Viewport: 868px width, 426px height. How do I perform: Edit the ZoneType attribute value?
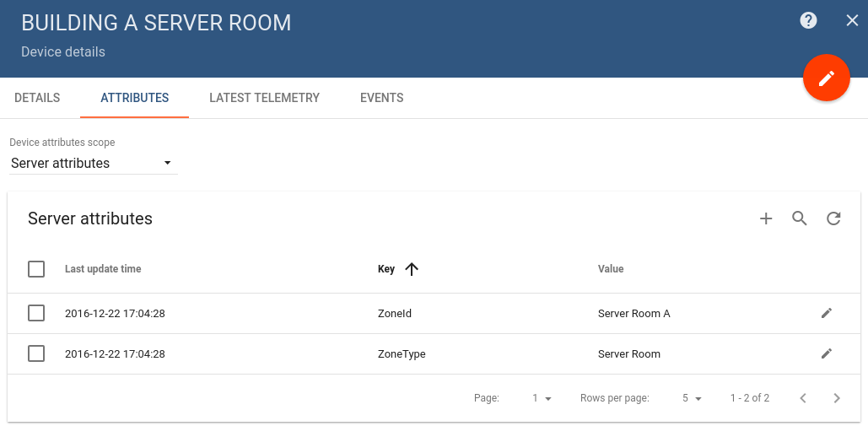(x=827, y=353)
